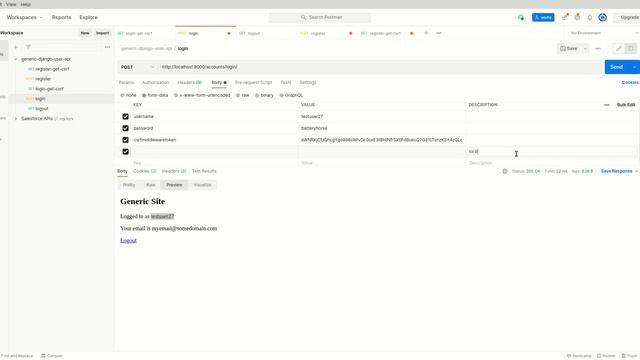Click the blue Send button
Screen dimensions: 640x360
coord(617,67)
